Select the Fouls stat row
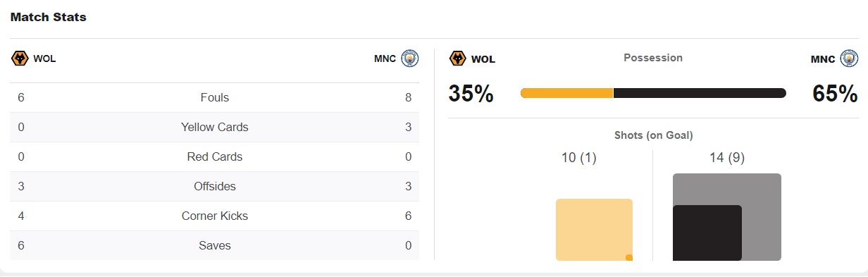Screen dimensions: 868x277 (215, 98)
